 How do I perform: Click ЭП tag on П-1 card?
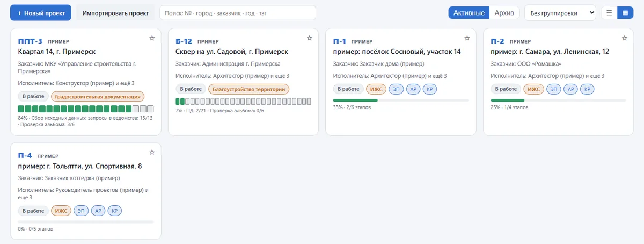pos(397,89)
